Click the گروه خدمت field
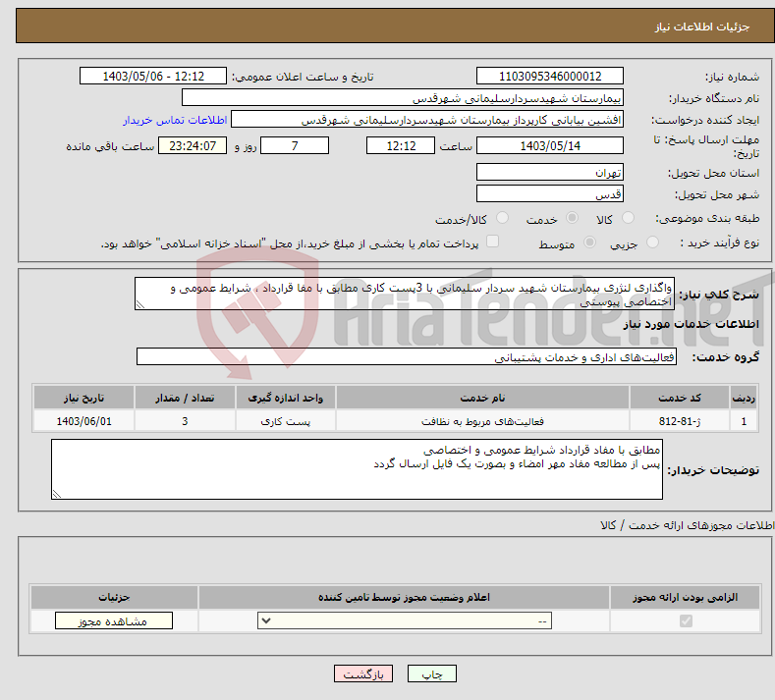 tap(407, 356)
